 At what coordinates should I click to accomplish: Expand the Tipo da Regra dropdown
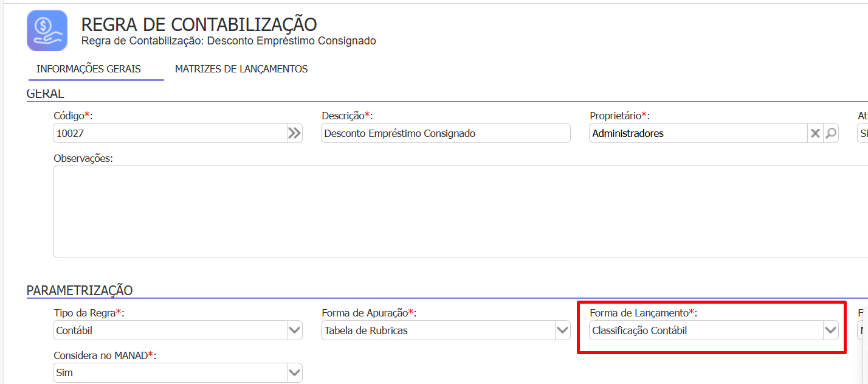pos(294,330)
